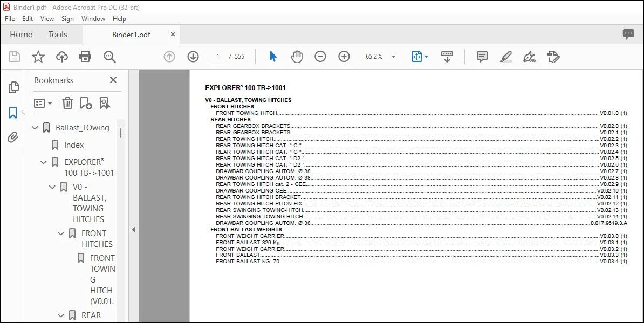Add a new bookmark icon
The width and height of the screenshot is (644, 323).
(x=86, y=103)
